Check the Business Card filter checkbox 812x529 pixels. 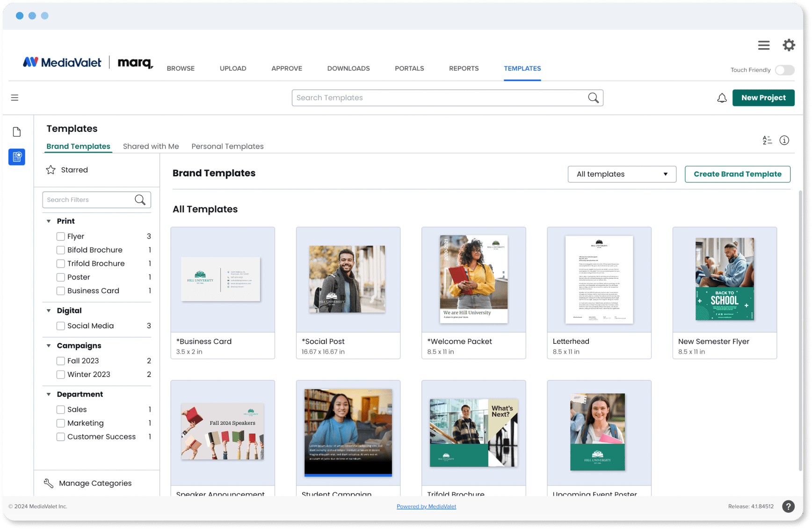[61, 290]
